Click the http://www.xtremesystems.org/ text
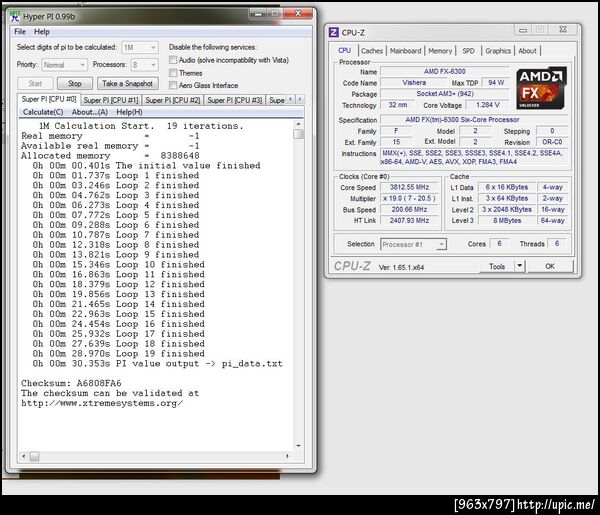 102,403
